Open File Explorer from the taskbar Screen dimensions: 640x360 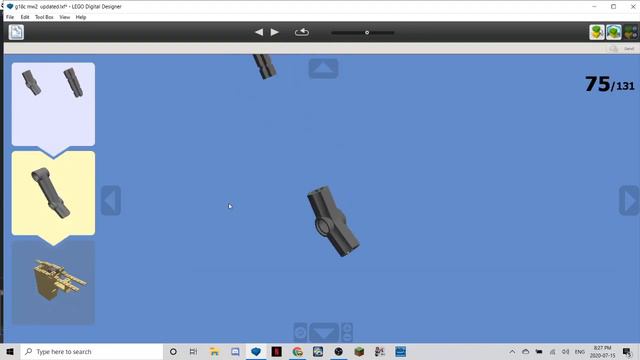[x=214, y=351]
